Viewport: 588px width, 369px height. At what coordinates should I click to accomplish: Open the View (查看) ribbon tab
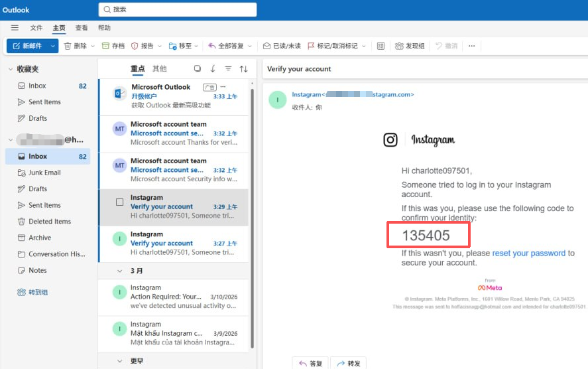pyautogui.click(x=82, y=27)
